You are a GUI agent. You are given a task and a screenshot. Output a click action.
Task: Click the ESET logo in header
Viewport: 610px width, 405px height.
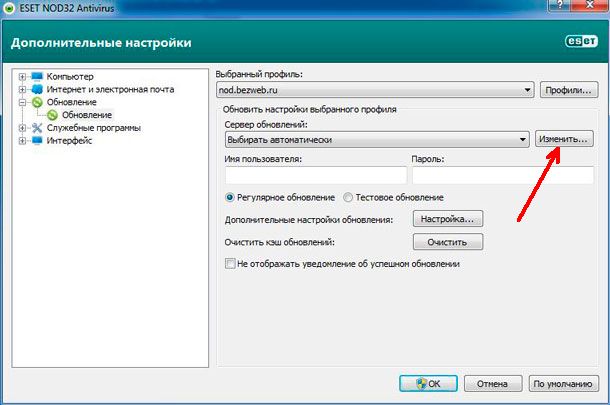[581, 41]
